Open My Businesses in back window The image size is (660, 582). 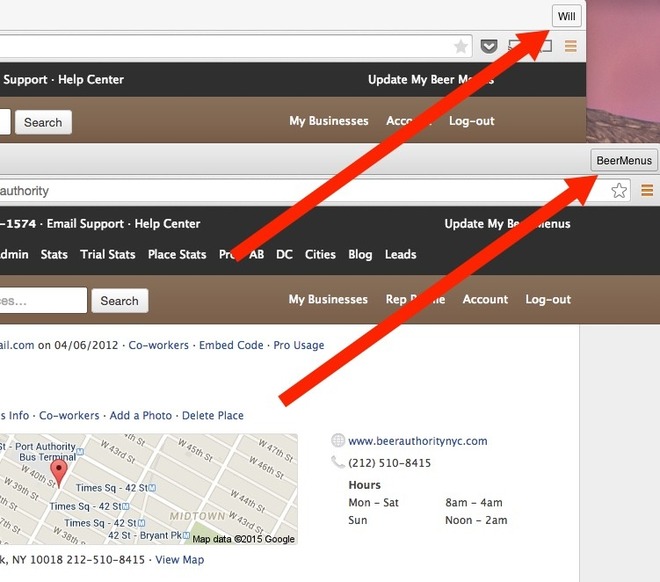click(329, 121)
